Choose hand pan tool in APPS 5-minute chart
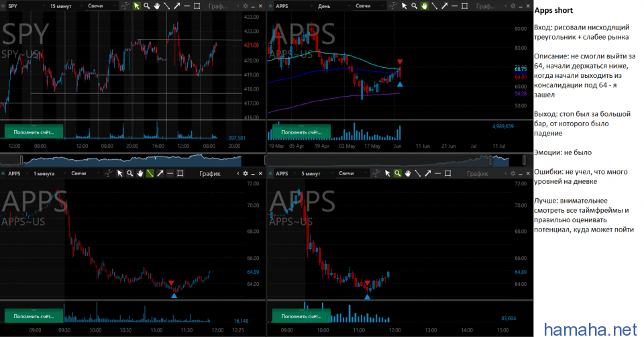The image size is (644, 337). [x=407, y=173]
